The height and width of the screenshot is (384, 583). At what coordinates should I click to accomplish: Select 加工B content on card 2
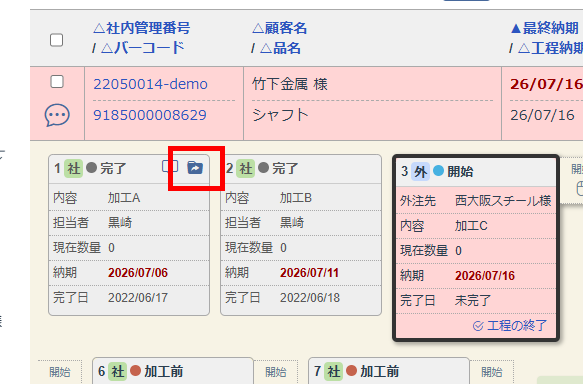(296, 198)
